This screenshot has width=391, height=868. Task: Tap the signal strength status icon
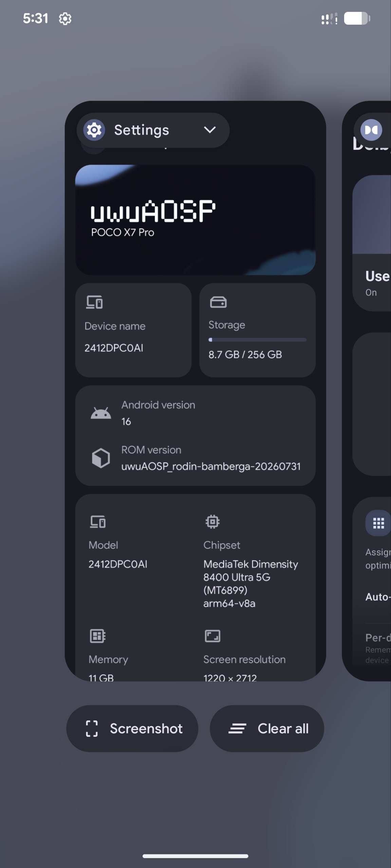click(x=329, y=19)
